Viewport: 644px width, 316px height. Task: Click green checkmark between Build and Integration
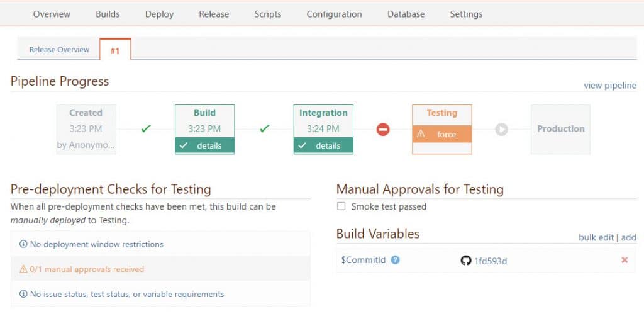265,129
